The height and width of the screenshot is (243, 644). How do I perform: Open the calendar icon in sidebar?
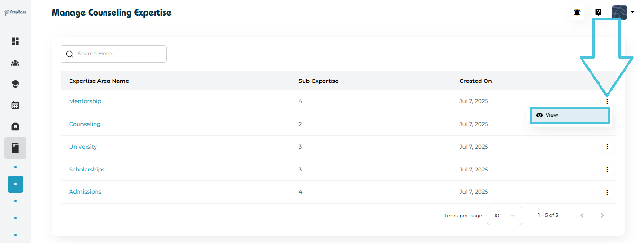[x=15, y=105]
